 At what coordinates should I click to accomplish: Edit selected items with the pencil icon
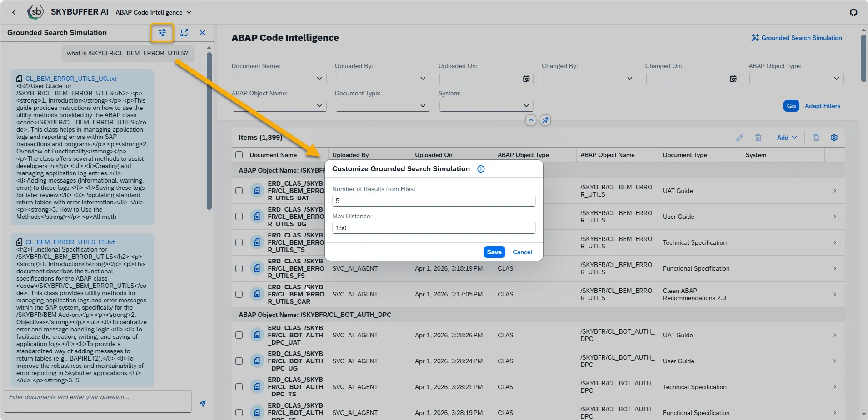740,138
